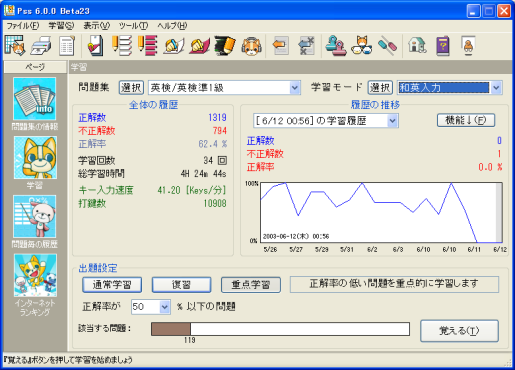The image size is (515, 370).
Task: Click the screwdriver tools toolbar icon
Action: 388,46
